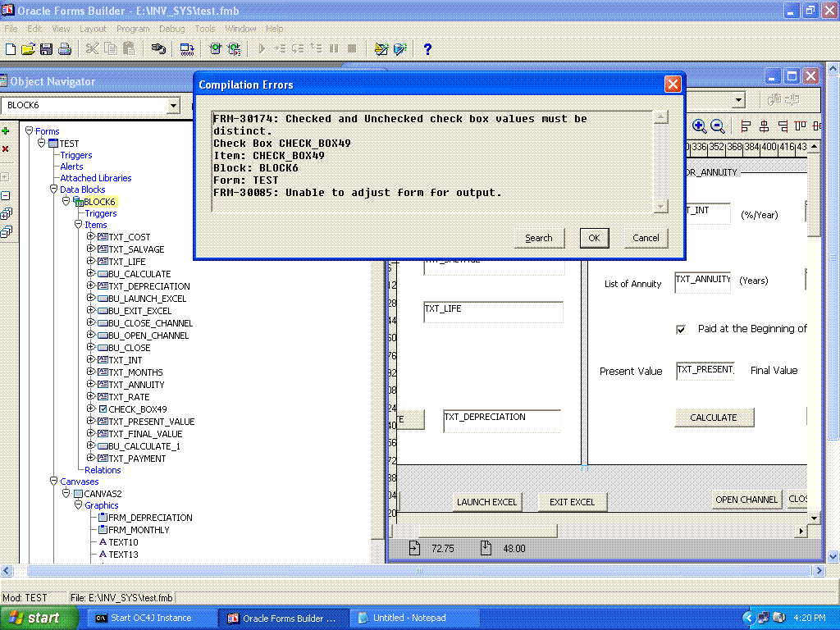This screenshot has width=840, height=630.
Task: Open the layout editor block dropdown arrow
Action: click(x=739, y=100)
